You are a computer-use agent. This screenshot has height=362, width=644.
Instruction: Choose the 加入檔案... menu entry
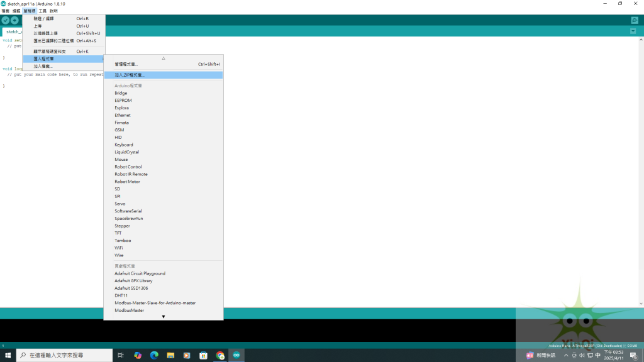coord(64,66)
